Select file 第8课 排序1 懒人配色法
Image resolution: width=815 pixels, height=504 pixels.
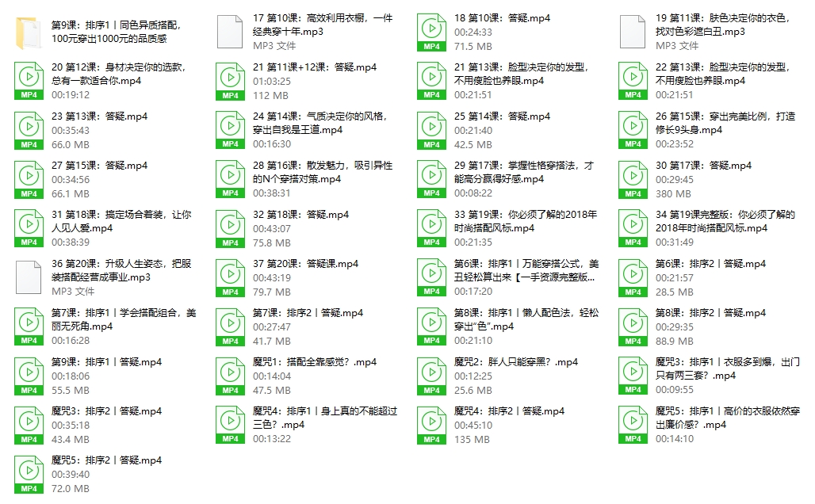coord(524,319)
